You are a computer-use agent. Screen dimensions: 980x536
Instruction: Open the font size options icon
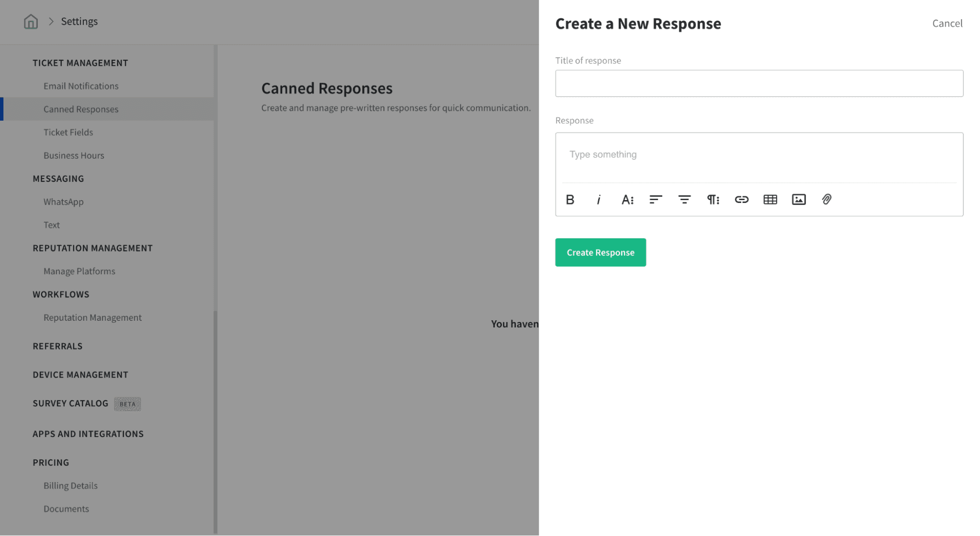click(x=627, y=200)
